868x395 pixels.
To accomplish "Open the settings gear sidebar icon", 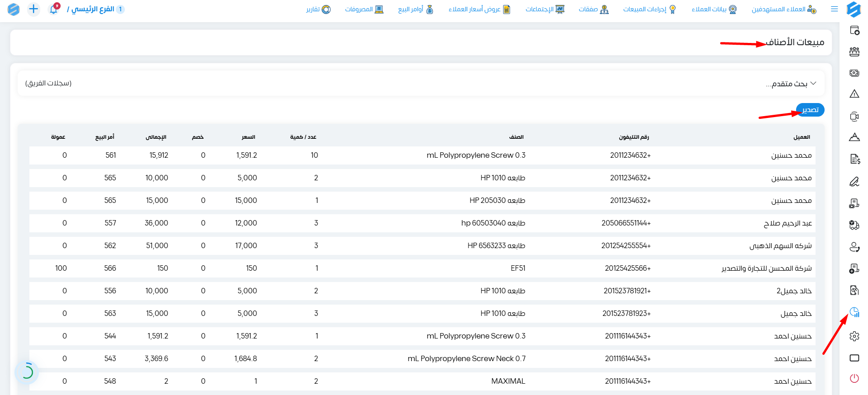I will (x=854, y=336).
